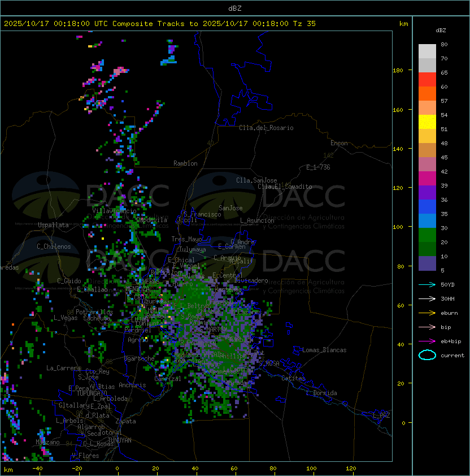Click the 'V_Flores' map label
470x476 pixels.
coord(85,456)
